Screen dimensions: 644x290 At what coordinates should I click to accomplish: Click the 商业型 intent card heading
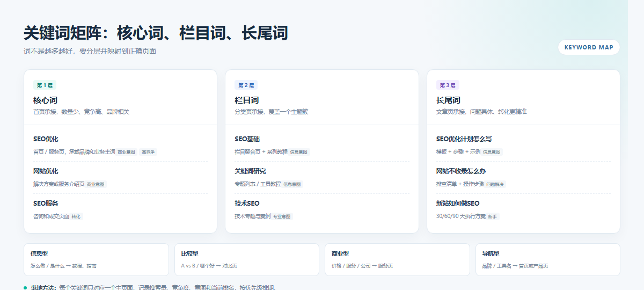340,253
